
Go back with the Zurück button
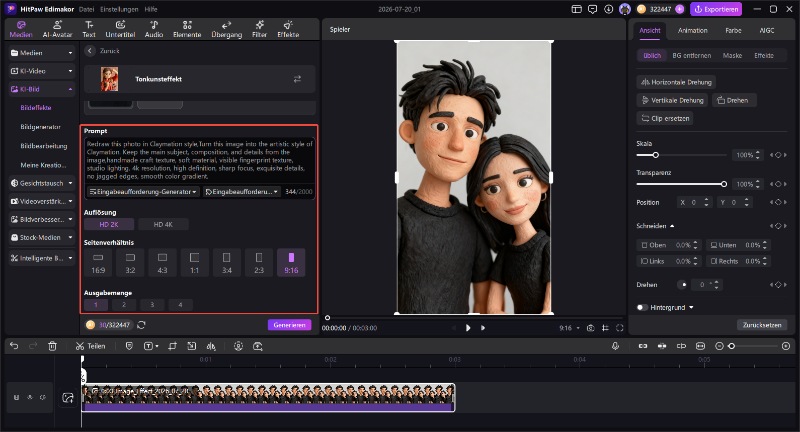click(103, 50)
